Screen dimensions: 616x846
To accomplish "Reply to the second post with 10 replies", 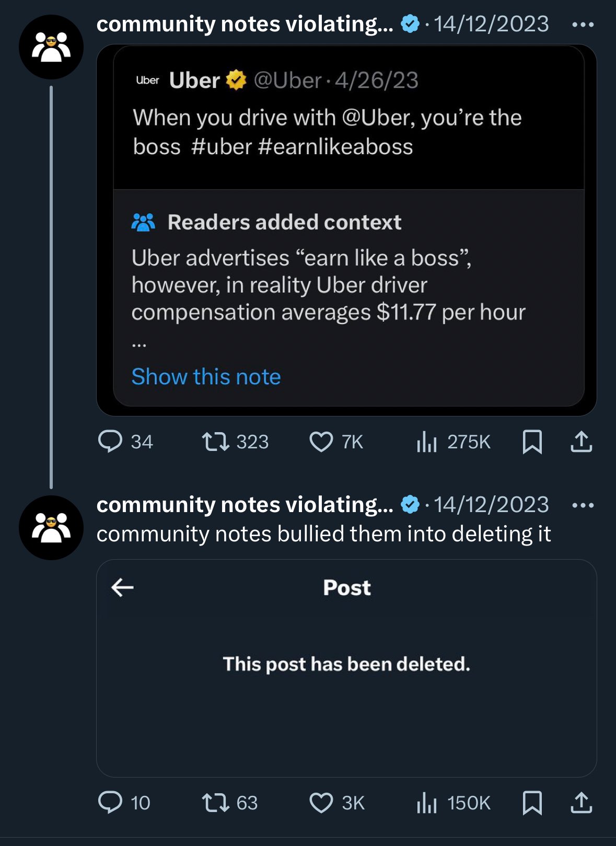I will (110, 802).
